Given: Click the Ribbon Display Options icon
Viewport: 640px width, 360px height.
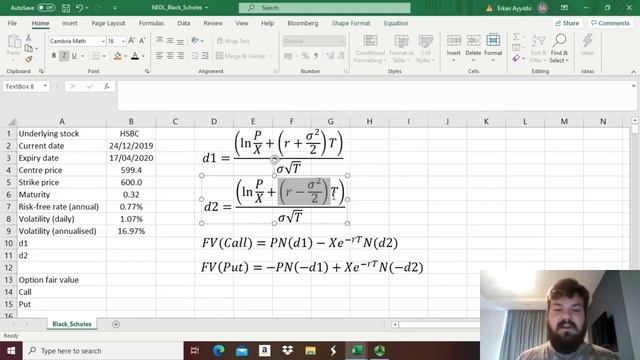Looking at the screenshot, I should pyautogui.click(x=564, y=8).
